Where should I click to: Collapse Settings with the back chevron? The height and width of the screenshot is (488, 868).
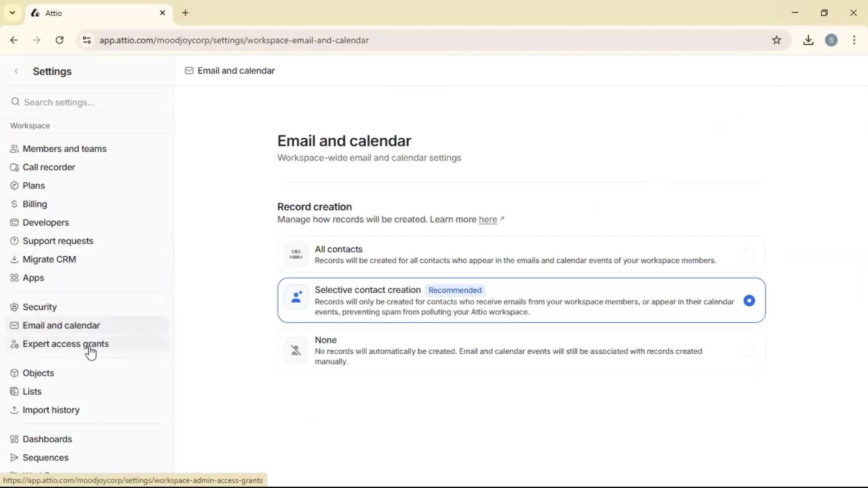tap(16, 71)
